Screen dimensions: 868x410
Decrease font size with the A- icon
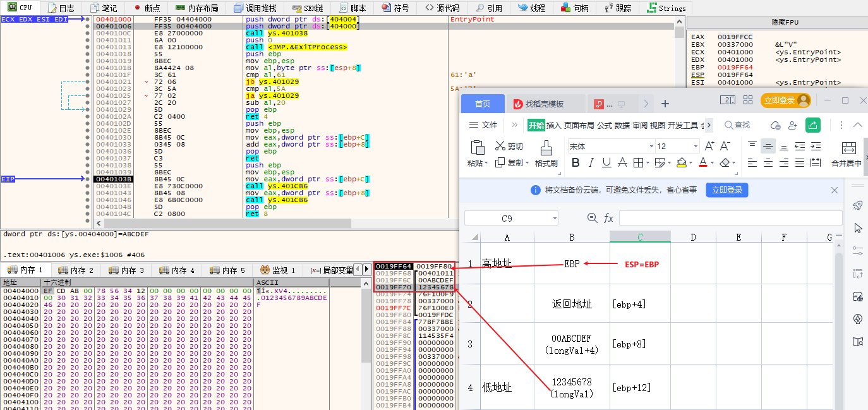click(x=726, y=146)
